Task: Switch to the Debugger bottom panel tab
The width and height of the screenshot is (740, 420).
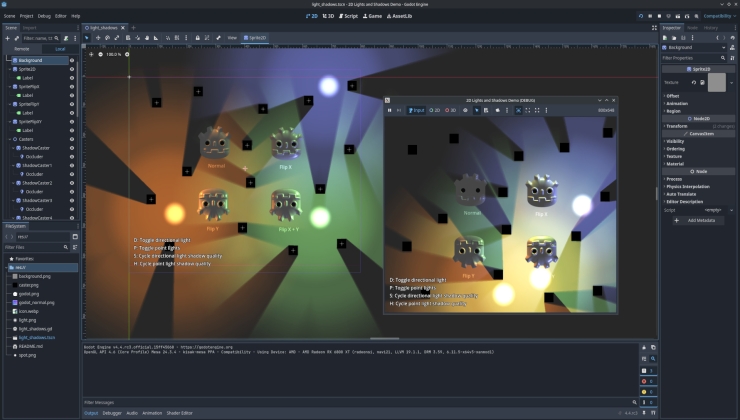Action: pyautogui.click(x=112, y=412)
